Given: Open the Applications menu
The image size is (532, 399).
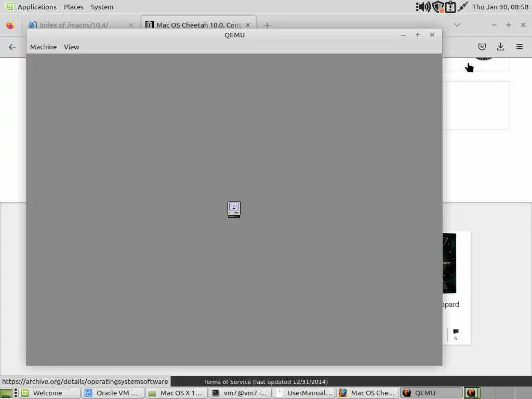Looking at the screenshot, I should [37, 7].
